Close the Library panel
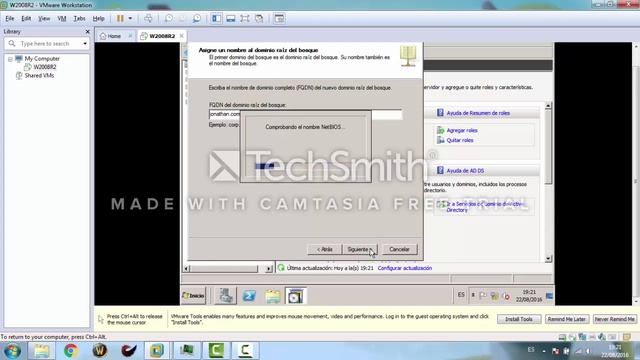Image resolution: width=640 pixels, height=360 pixels. tap(87, 31)
